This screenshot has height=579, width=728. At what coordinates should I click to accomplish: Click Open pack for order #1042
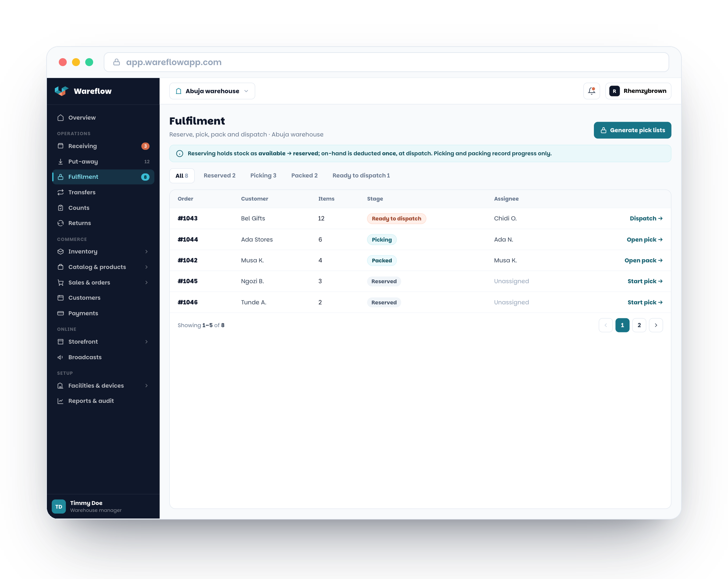click(643, 260)
